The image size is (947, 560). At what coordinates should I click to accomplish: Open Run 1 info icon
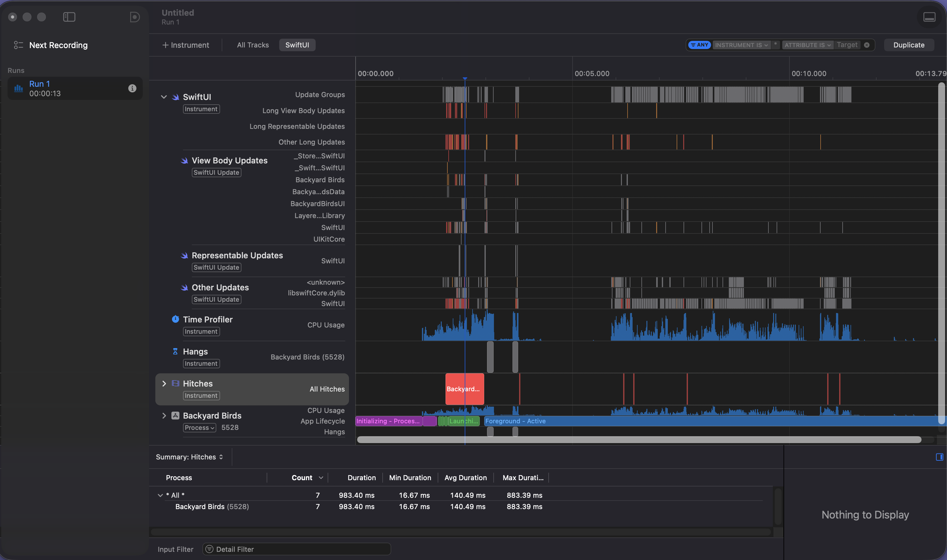pos(132,88)
